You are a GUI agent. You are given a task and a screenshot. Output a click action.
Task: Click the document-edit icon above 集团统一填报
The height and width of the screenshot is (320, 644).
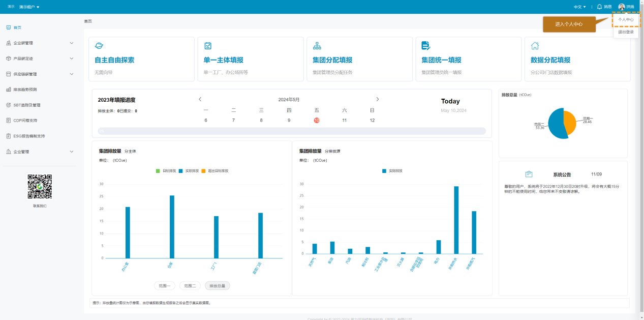coord(426,46)
